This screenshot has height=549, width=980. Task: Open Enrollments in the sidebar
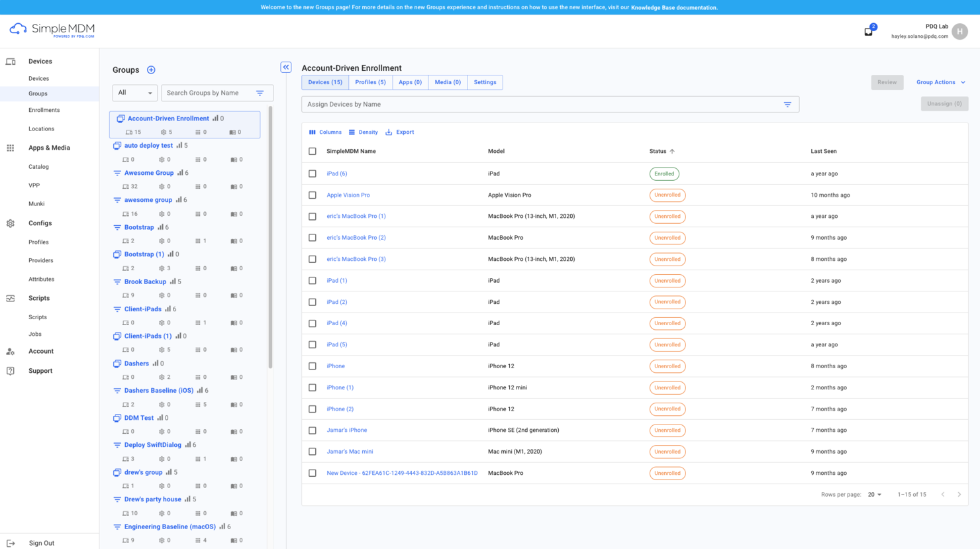pos(44,111)
